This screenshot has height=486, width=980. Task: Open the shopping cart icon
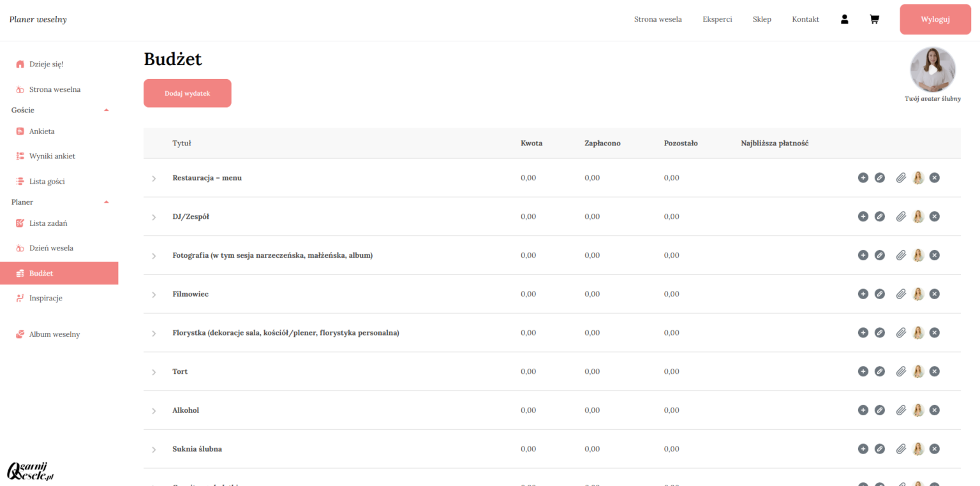point(874,19)
